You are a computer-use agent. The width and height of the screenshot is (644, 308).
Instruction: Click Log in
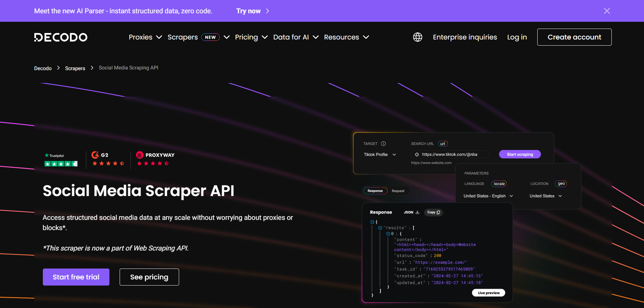(x=517, y=37)
